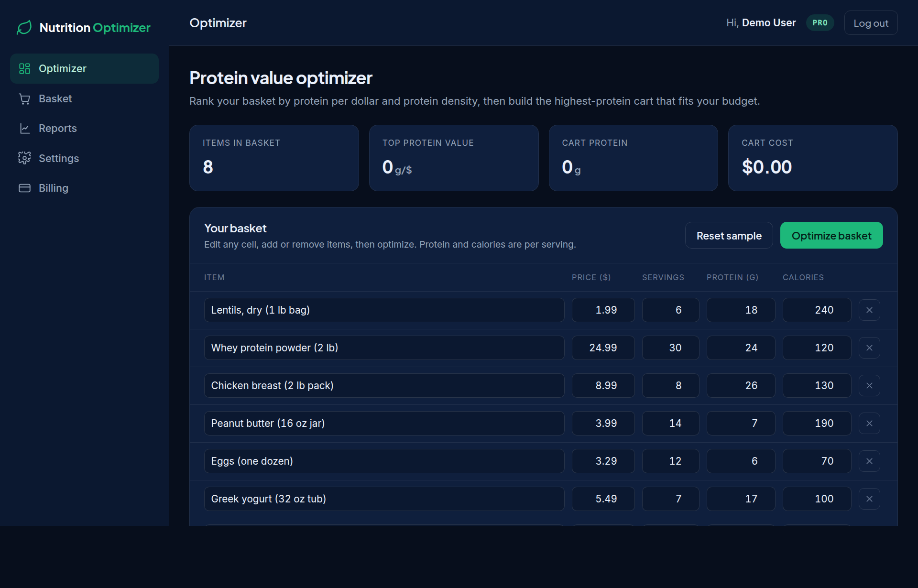
Task: Remove the Greek yogurt row
Action: (x=869, y=499)
